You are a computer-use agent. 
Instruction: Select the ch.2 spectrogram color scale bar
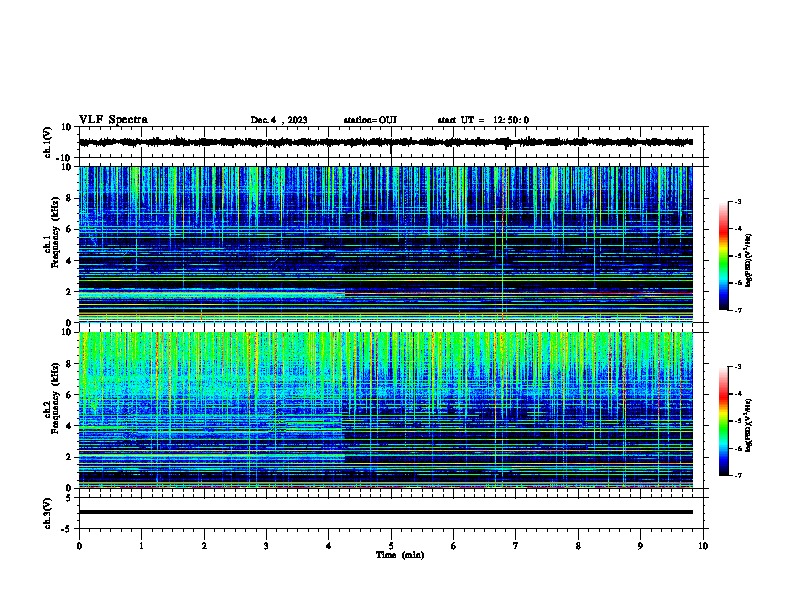pos(723,421)
